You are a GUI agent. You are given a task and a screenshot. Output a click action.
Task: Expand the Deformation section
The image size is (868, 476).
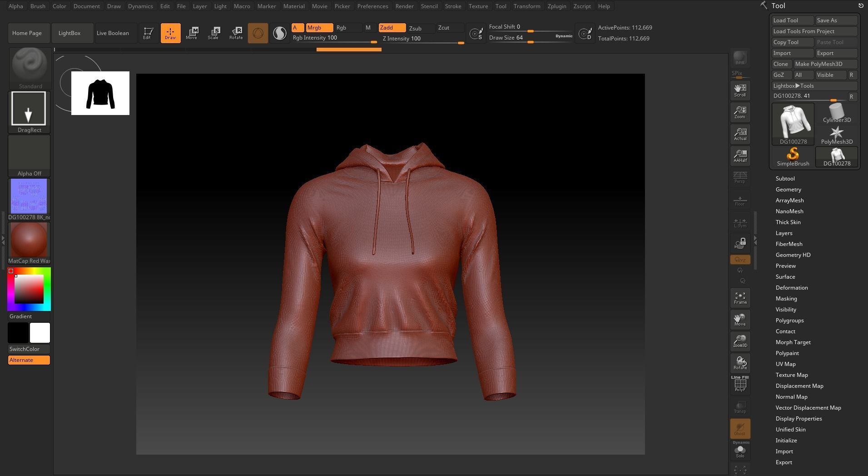tap(792, 288)
